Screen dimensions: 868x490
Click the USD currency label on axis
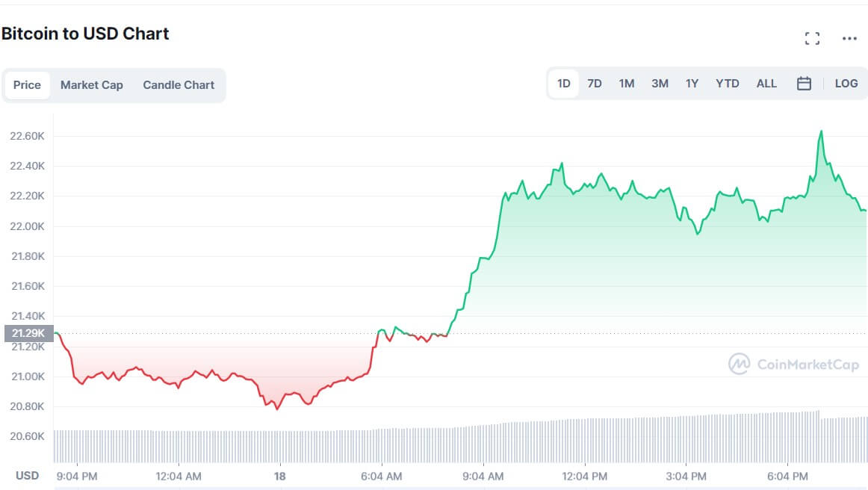click(x=28, y=476)
